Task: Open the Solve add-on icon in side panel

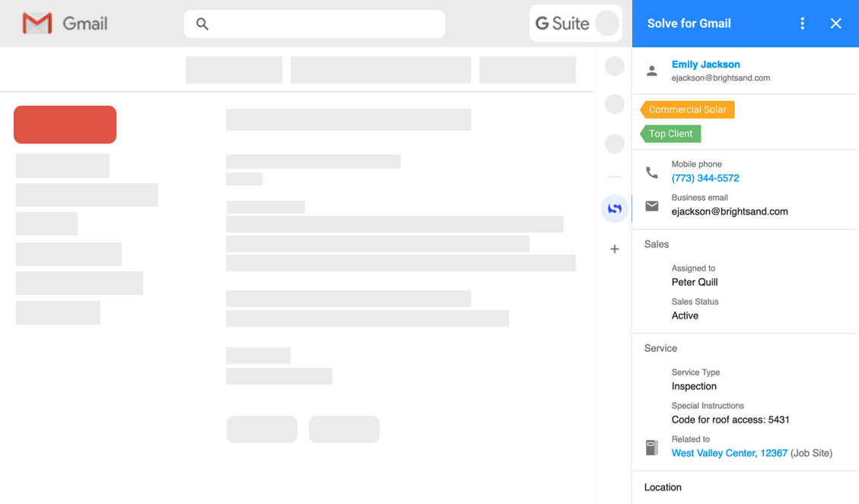Action: point(615,208)
